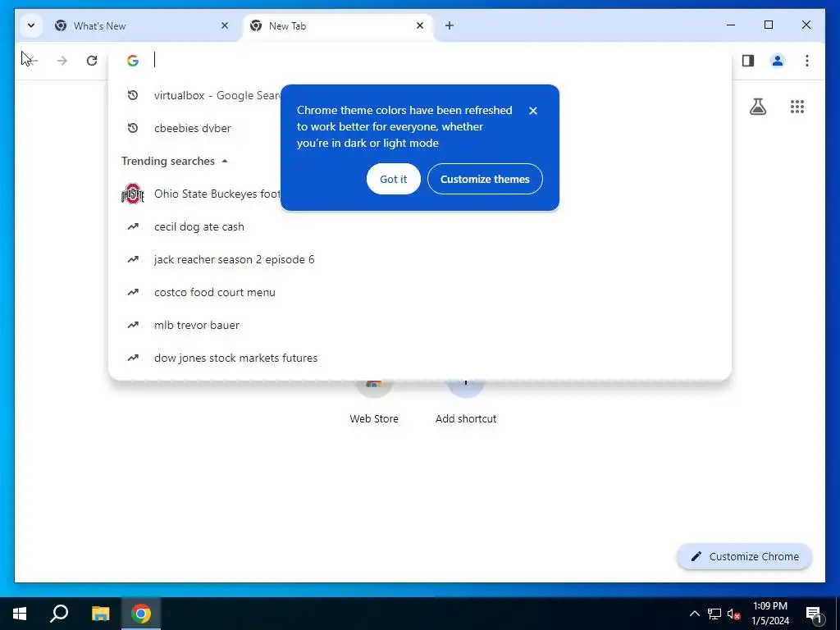Show hidden system tray icons
Screen dimensions: 840x630
coord(694,614)
